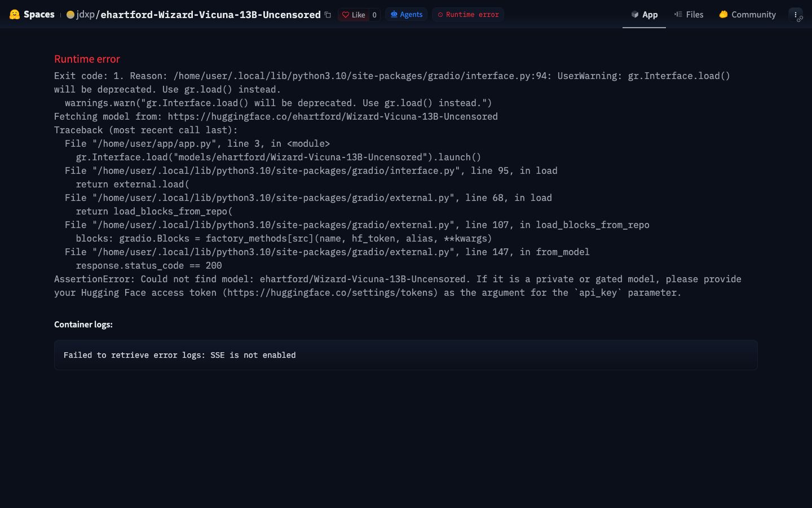Click the 'return external.load(' code line
The image size is (812, 508).
coord(133,184)
